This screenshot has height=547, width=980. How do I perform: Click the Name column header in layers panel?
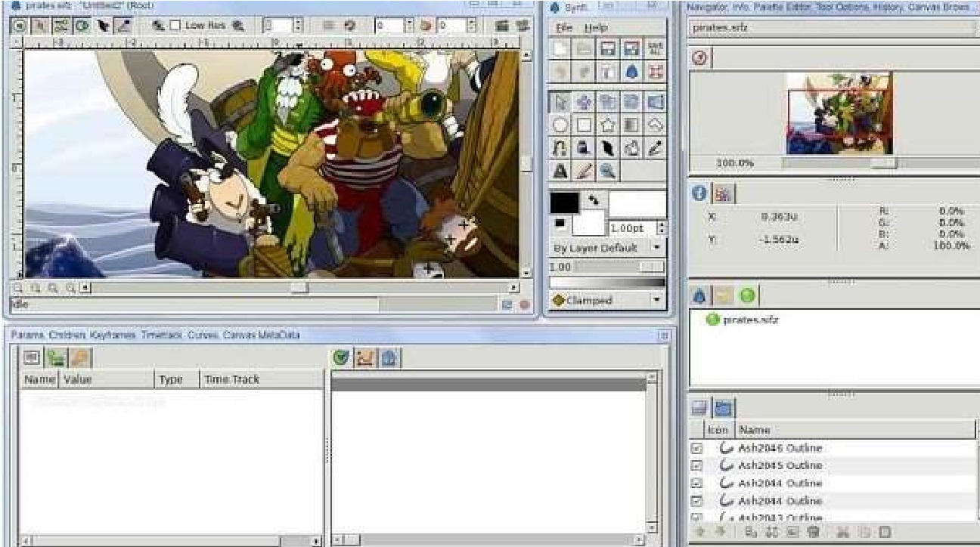(x=755, y=430)
